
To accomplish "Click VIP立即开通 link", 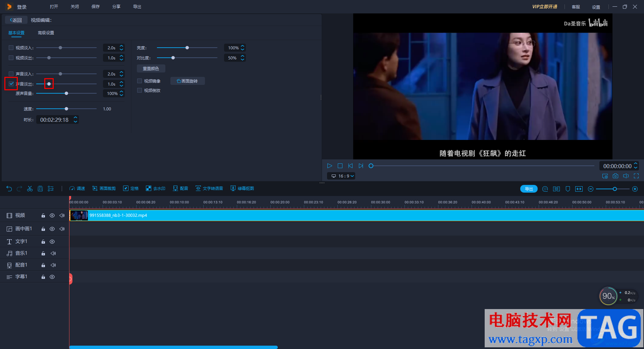I will (x=545, y=7).
